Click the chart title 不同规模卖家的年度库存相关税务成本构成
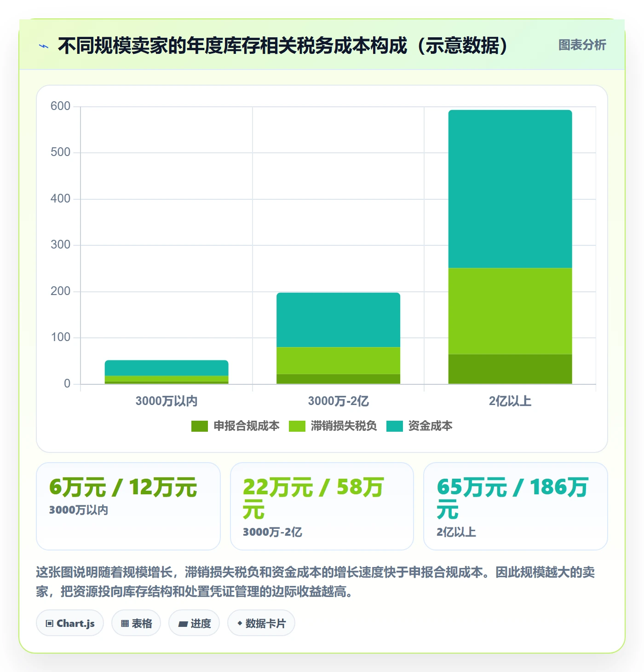 283,46
